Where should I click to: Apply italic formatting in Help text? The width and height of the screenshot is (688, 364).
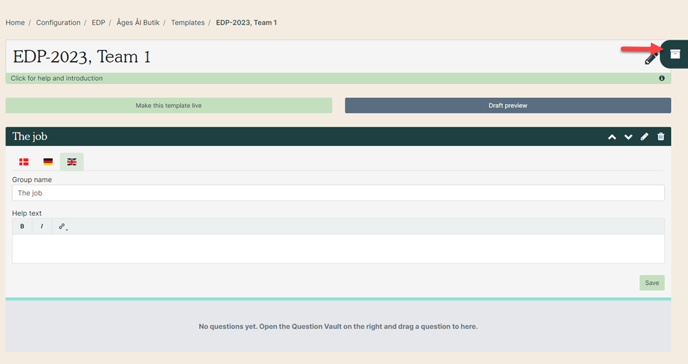click(x=42, y=226)
